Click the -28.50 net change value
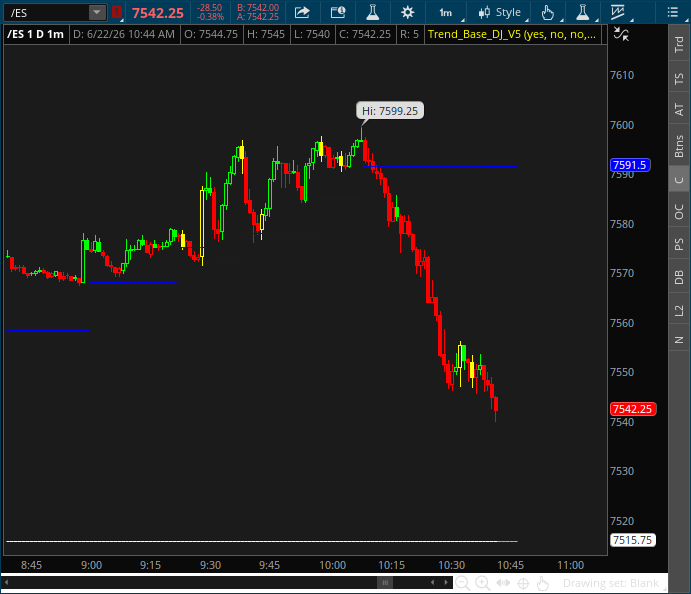Viewport: 691px width, 594px height. tap(209, 8)
